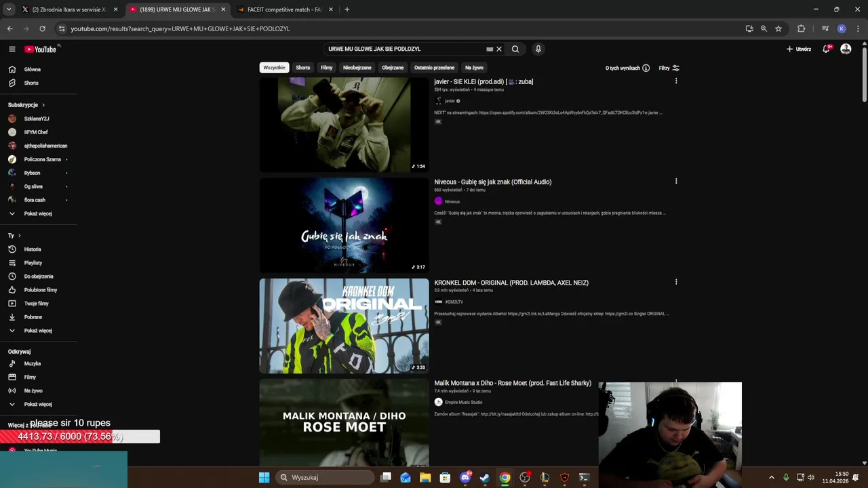Open Malik Montana Rose Moet video title
868x488 pixels.
pyautogui.click(x=513, y=383)
